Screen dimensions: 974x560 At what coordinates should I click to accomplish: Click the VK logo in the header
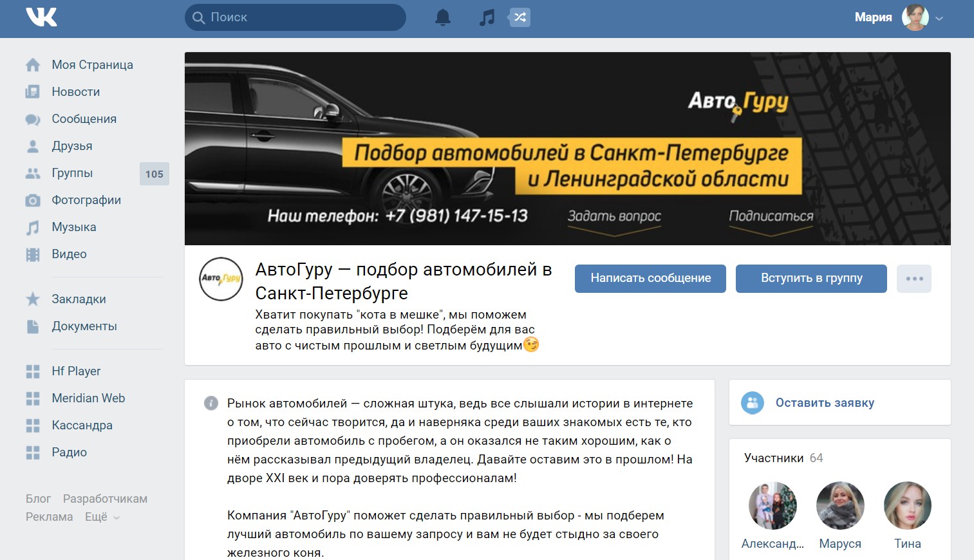tap(41, 17)
